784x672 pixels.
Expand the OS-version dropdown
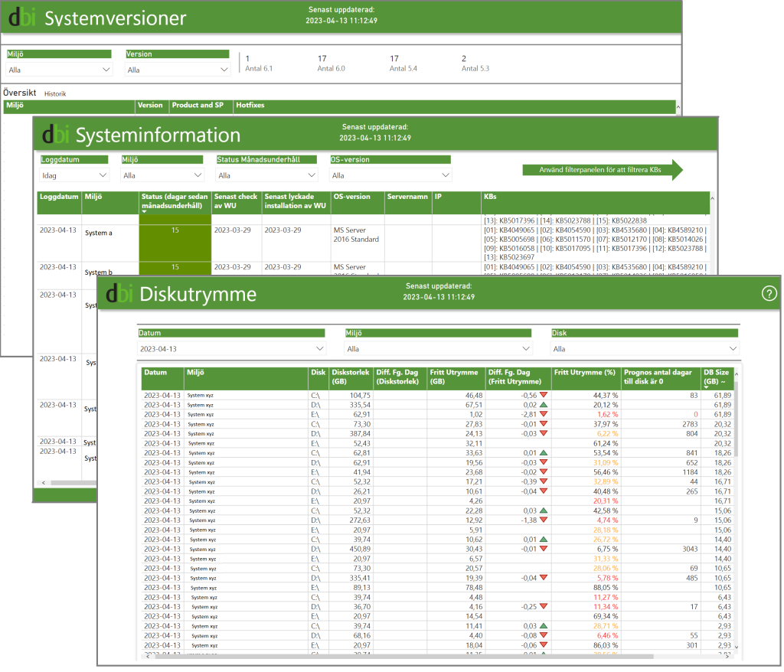[x=390, y=175]
